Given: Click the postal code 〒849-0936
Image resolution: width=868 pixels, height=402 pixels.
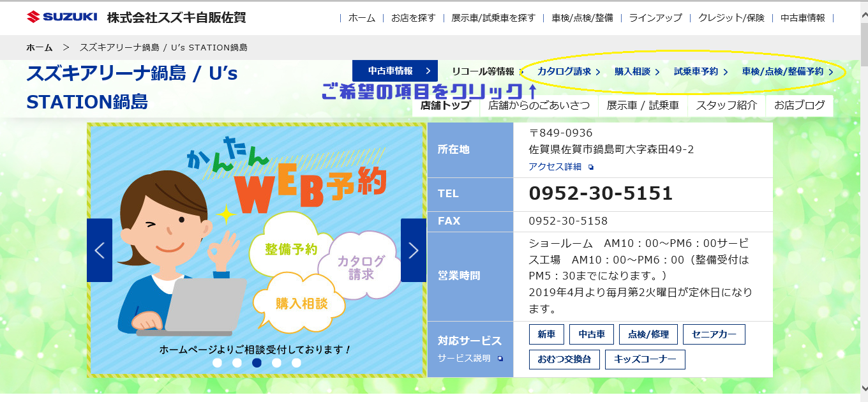Looking at the screenshot, I should 561,133.
